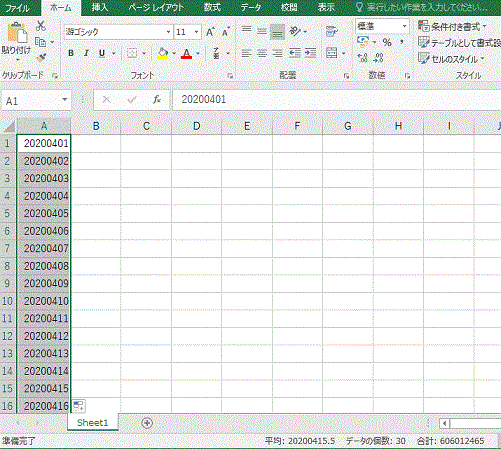Viewport: 501px width, 449px height.
Task: Click the Wrap Text icon
Action: (x=332, y=32)
